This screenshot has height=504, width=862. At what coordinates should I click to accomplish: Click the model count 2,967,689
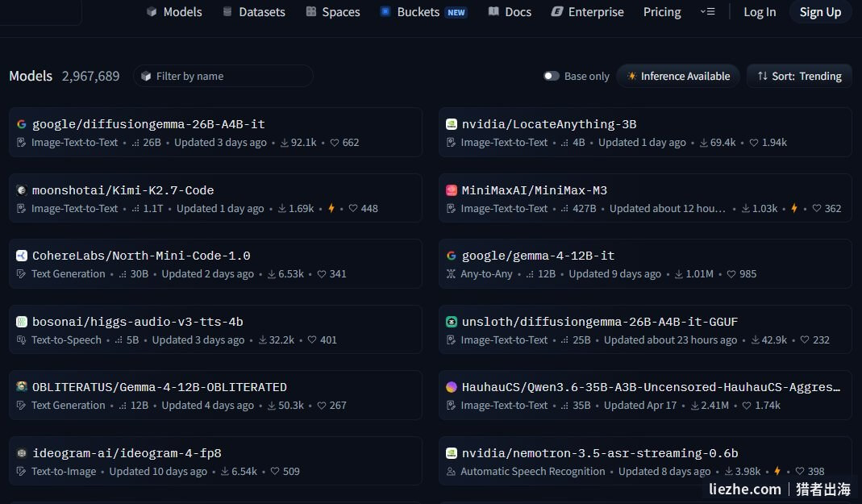(90, 76)
